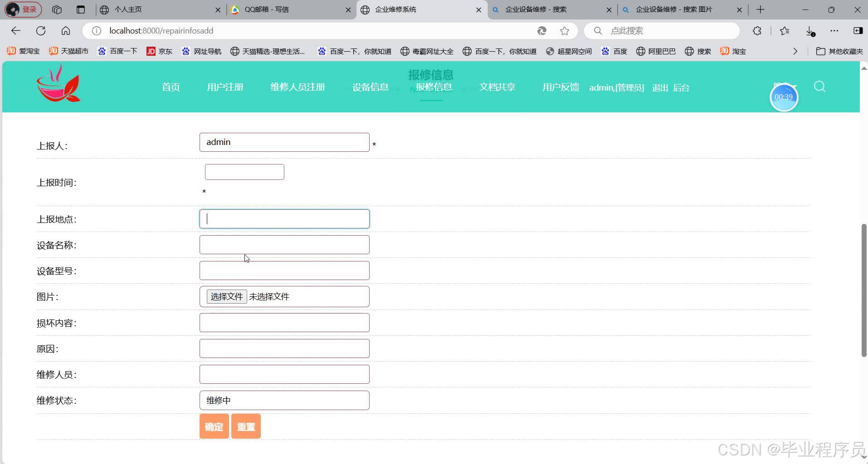Open the 爱淘宝 bookmark

tap(23, 51)
